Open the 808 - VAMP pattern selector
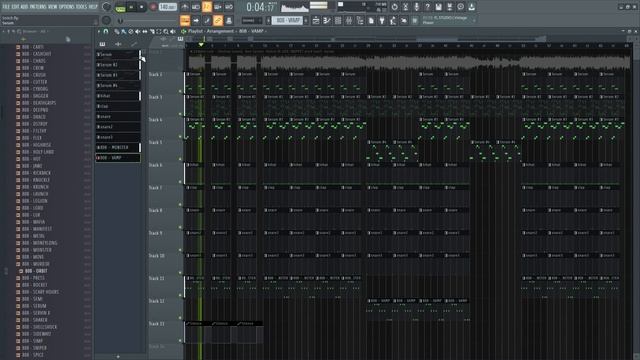Screen dimensions: 640x360 (x=288, y=20)
